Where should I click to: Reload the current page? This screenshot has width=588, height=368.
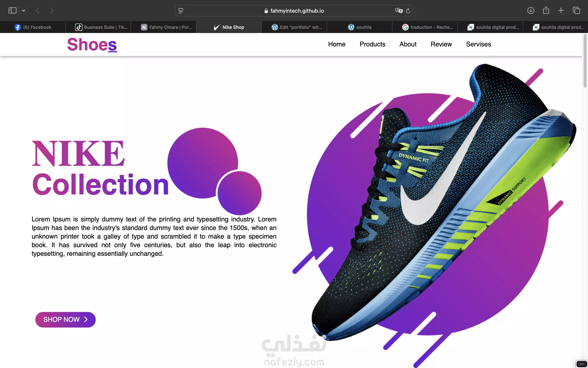click(408, 11)
